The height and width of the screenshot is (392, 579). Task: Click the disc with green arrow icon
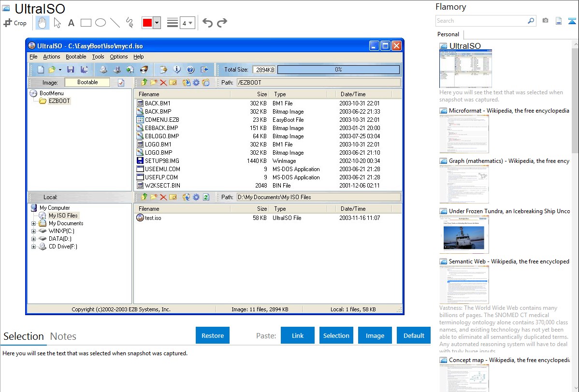click(130, 70)
